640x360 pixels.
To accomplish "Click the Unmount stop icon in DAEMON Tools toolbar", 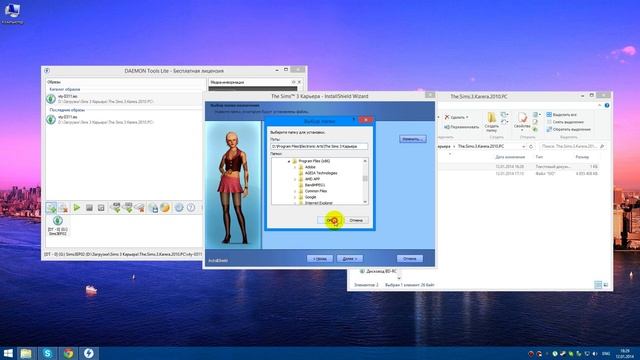I will [89, 208].
